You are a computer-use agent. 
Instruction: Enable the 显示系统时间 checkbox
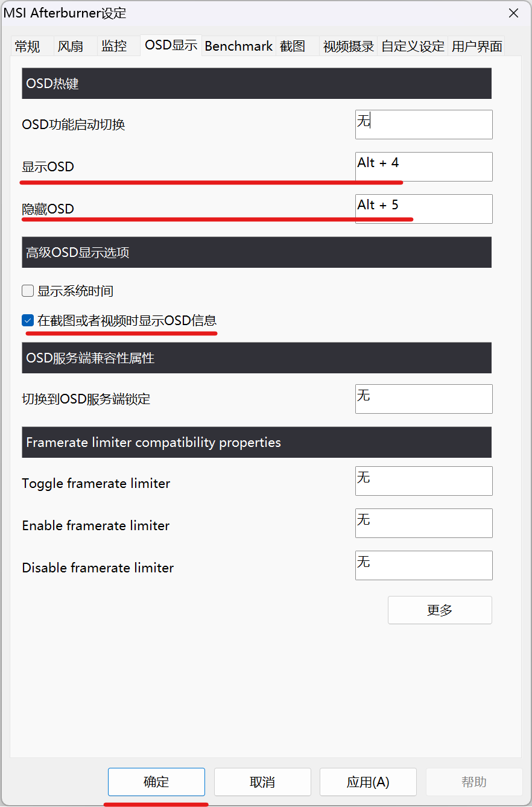pyautogui.click(x=28, y=291)
